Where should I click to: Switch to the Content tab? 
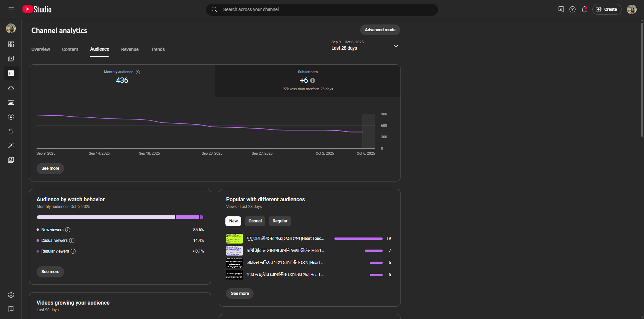pyautogui.click(x=70, y=49)
